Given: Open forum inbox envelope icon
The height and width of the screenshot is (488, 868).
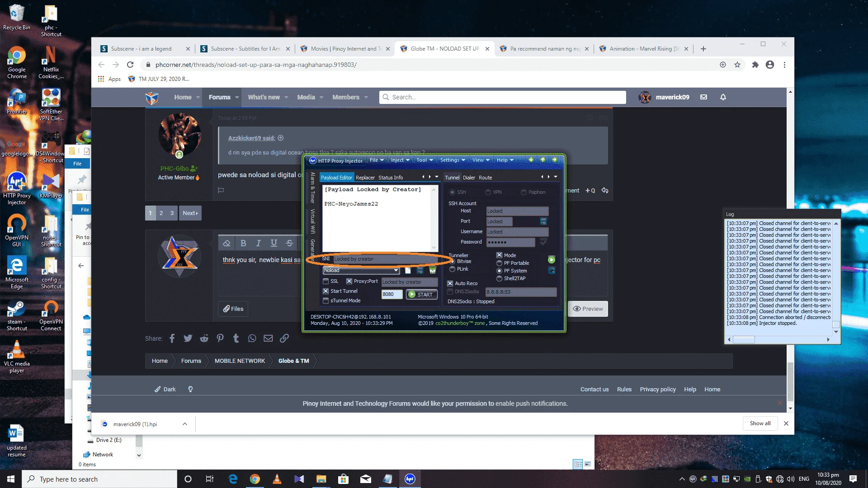Looking at the screenshot, I should click(x=704, y=97).
